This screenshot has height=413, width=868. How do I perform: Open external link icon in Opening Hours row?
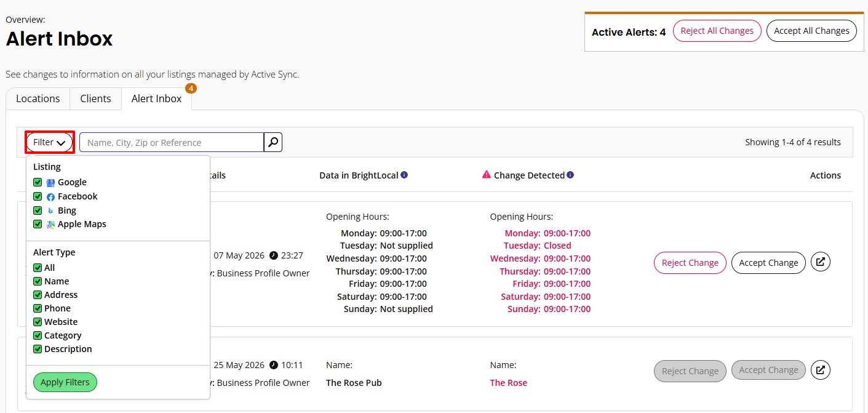[x=821, y=262]
